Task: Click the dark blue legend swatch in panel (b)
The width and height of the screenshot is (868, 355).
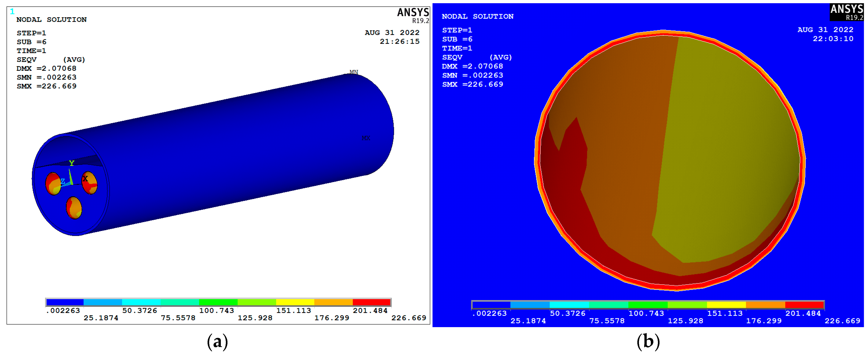Action: coord(491,305)
